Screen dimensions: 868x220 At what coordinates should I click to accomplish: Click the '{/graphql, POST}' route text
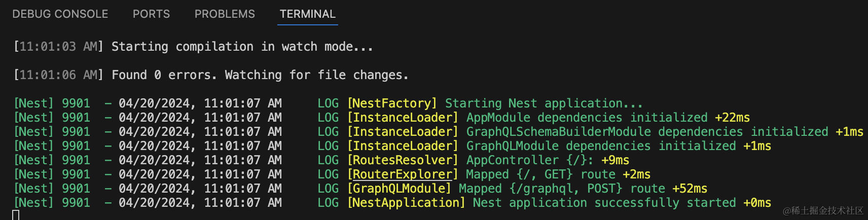pyautogui.click(x=566, y=189)
